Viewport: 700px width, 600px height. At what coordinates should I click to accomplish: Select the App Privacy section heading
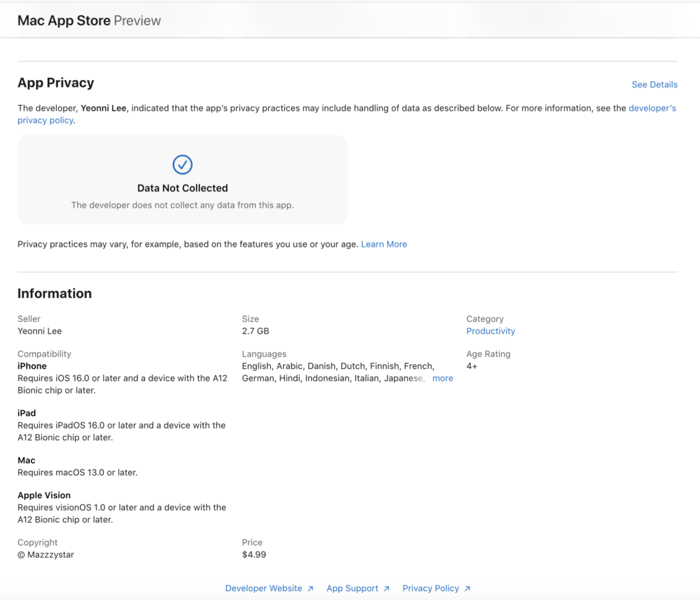55,83
